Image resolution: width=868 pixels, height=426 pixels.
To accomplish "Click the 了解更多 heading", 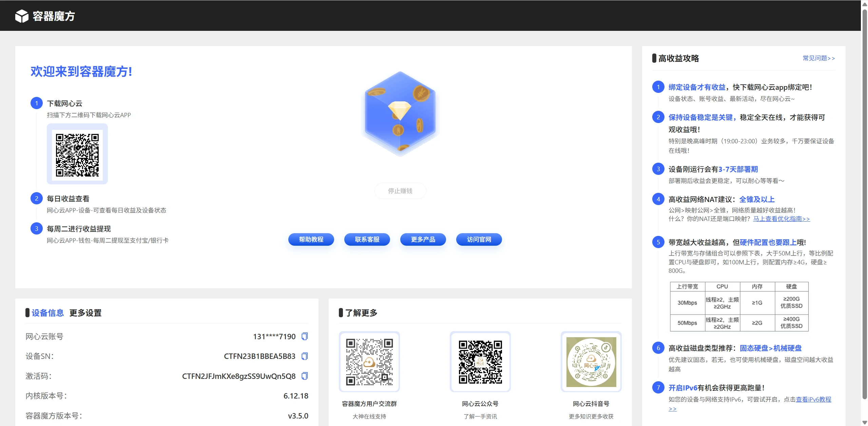I will click(361, 313).
